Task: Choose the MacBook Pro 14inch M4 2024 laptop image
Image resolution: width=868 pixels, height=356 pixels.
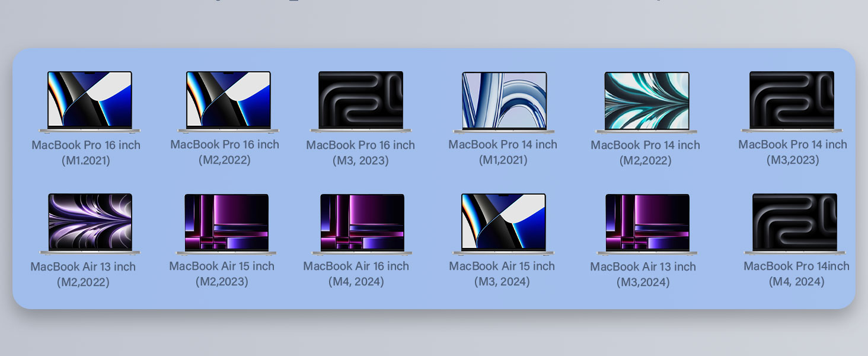Action: tap(794, 223)
